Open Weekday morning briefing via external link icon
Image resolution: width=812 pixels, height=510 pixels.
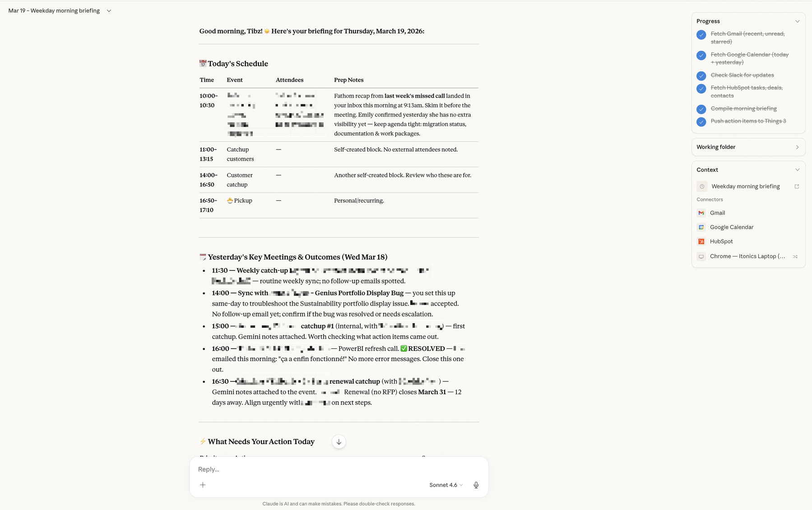(798, 186)
